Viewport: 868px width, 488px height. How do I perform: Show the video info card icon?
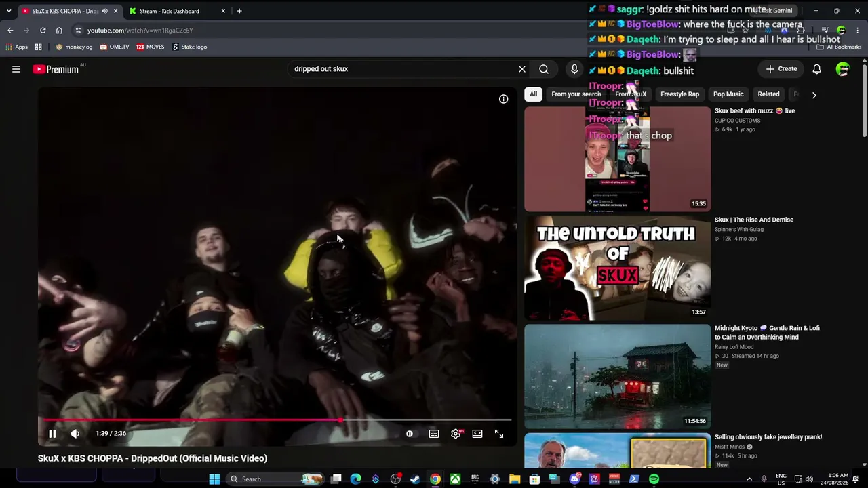pos(503,99)
